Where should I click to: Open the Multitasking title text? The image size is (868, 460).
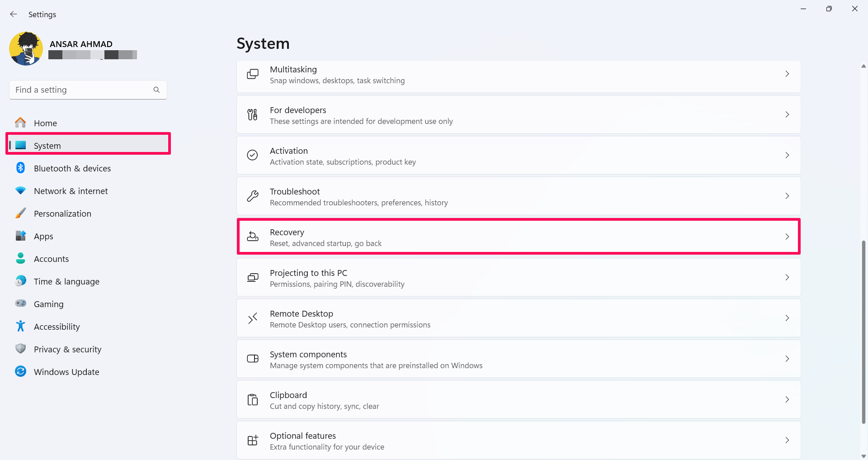tap(293, 69)
